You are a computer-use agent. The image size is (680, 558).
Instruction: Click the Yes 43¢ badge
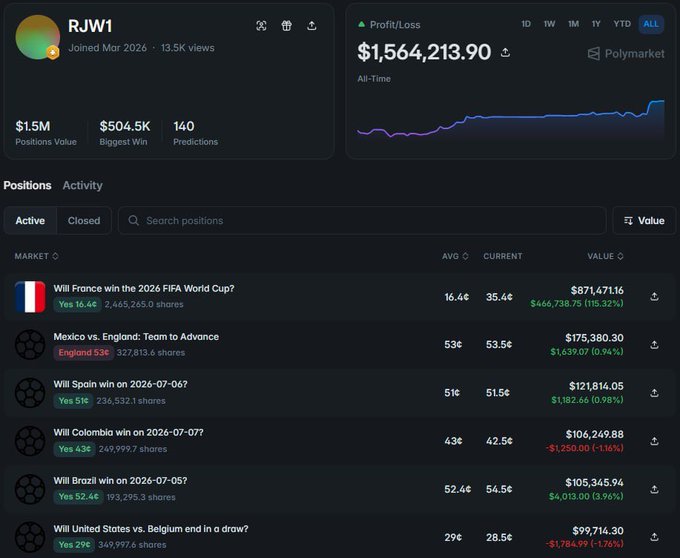[75, 449]
